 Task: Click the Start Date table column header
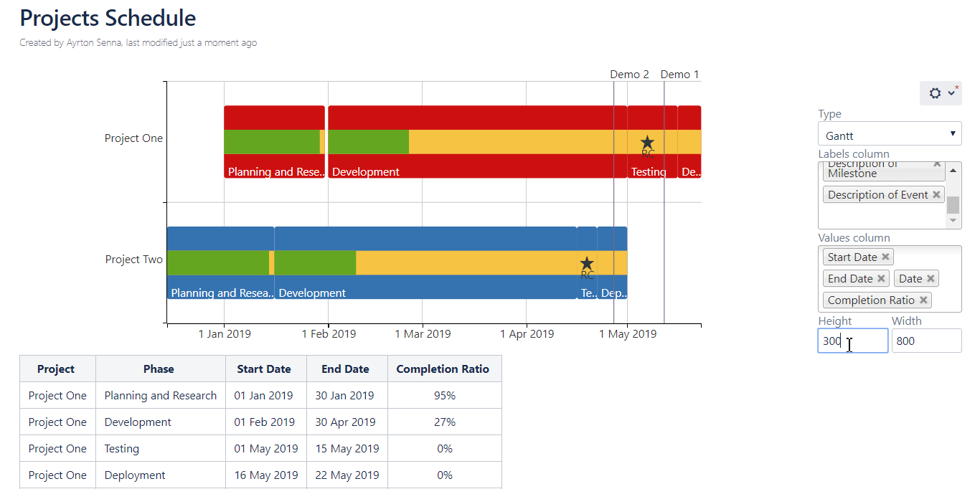[263, 369]
